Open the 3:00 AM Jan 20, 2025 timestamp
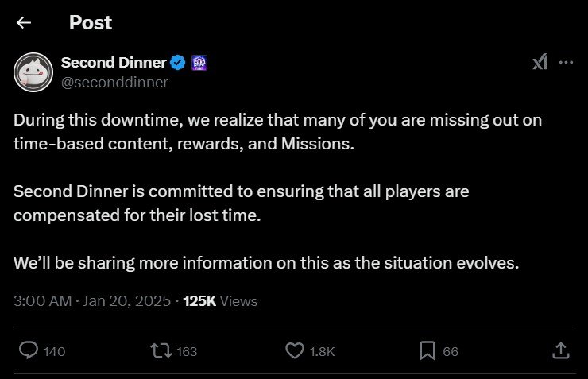 [x=92, y=301]
